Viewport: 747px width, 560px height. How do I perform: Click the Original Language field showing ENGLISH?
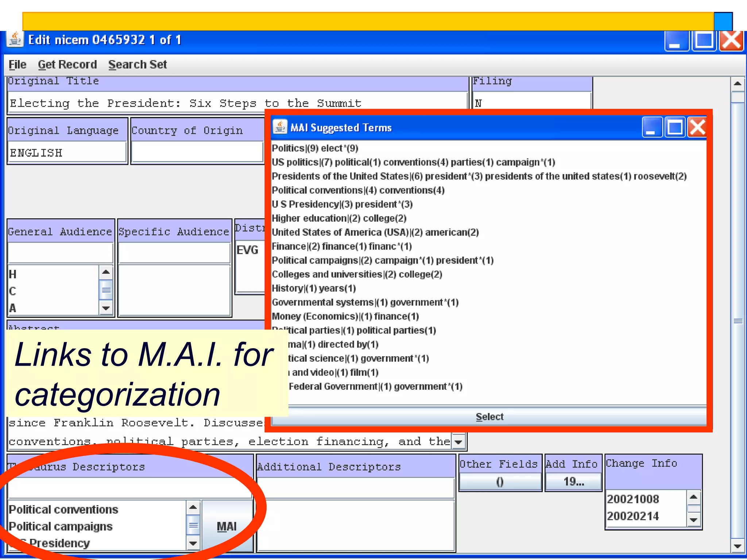point(67,152)
